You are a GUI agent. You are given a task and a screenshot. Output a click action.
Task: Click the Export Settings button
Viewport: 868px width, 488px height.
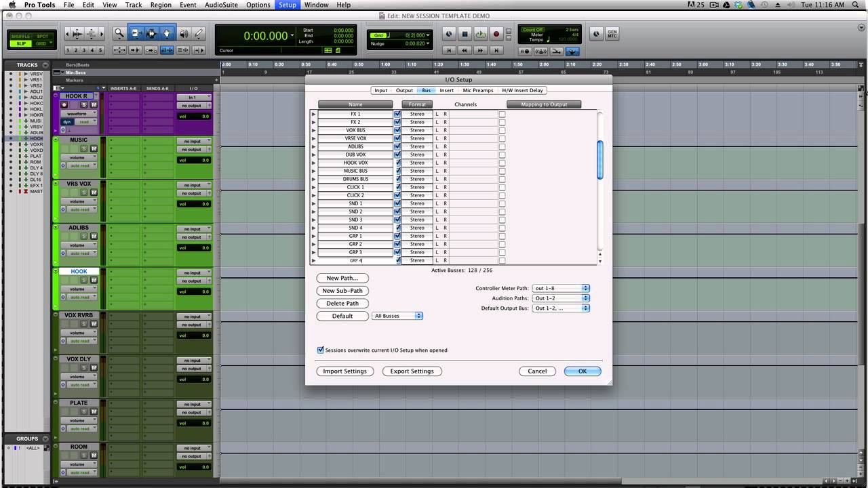pyautogui.click(x=412, y=371)
